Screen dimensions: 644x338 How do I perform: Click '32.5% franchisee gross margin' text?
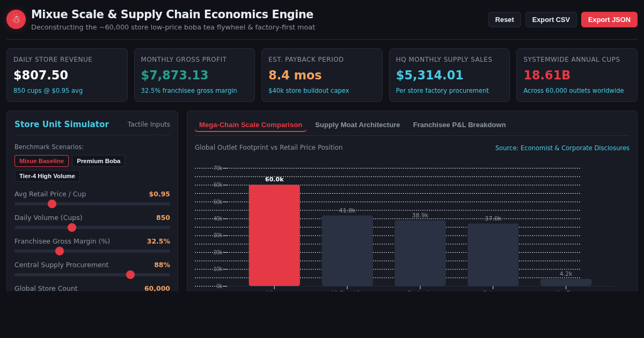click(x=189, y=91)
